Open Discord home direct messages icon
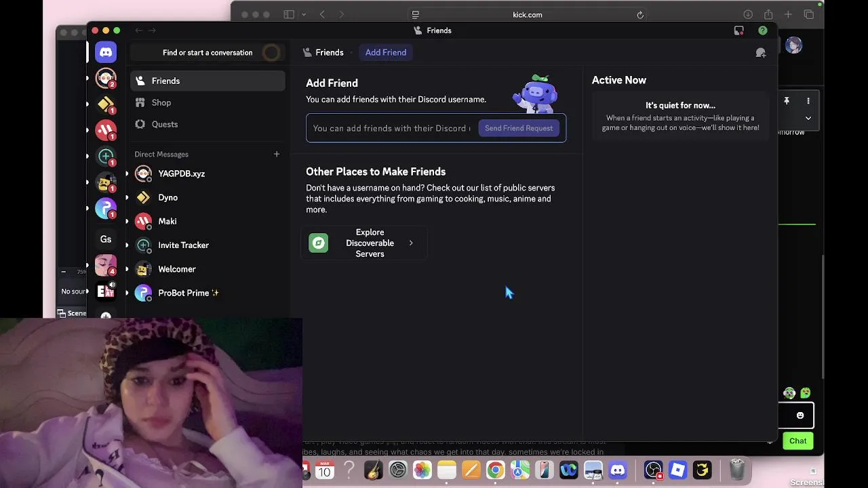The image size is (868, 488). [x=106, y=52]
